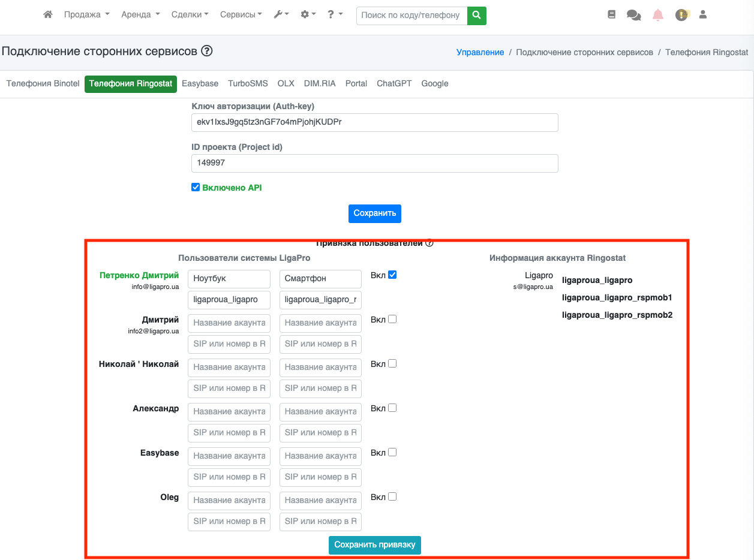
Task: Click the exclamation warning badge icon
Action: click(x=682, y=15)
